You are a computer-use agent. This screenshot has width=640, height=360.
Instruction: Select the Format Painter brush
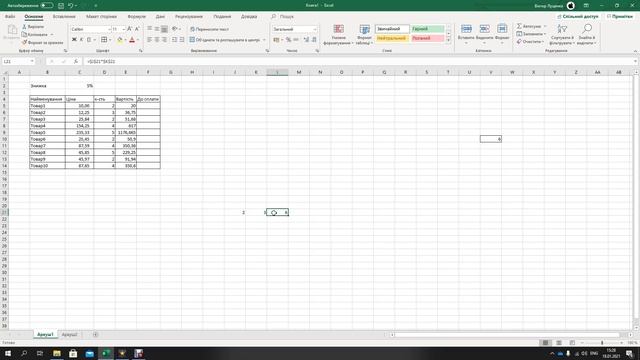(24, 42)
